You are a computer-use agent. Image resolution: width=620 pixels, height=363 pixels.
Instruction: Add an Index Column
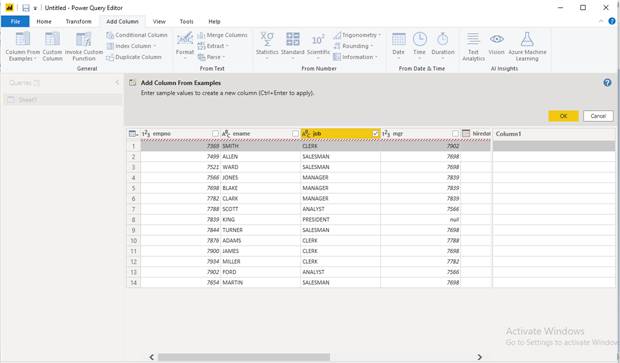click(x=132, y=46)
